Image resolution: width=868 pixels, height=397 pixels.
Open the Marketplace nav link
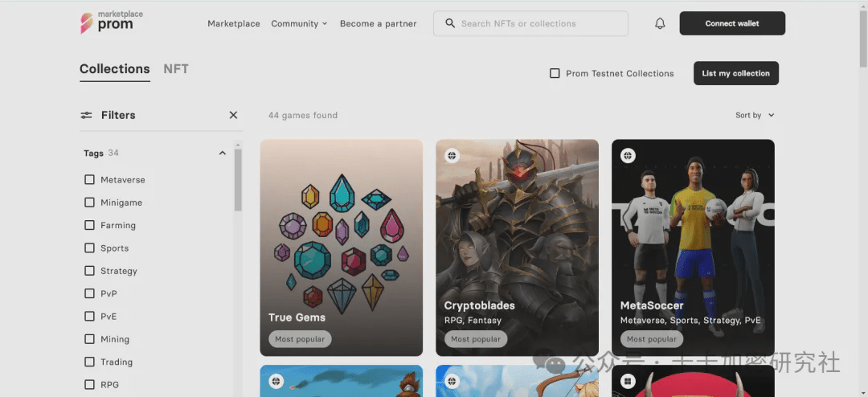[x=234, y=23]
